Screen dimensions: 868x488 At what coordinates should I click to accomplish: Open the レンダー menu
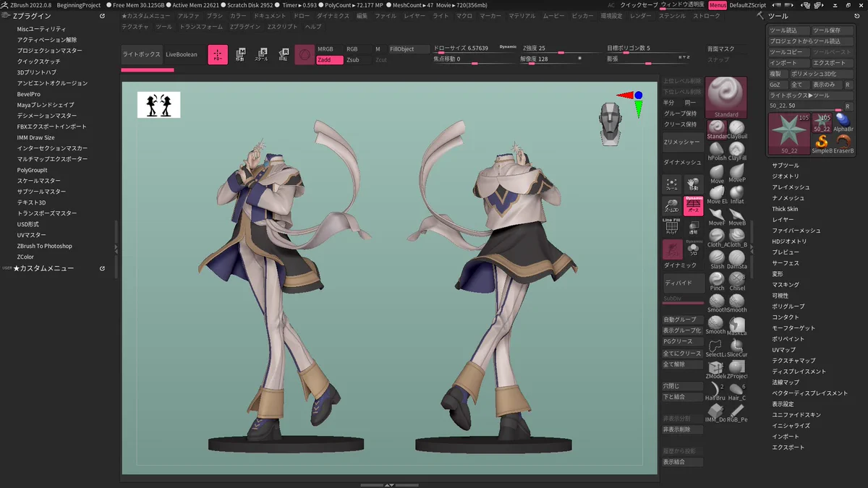coord(640,16)
